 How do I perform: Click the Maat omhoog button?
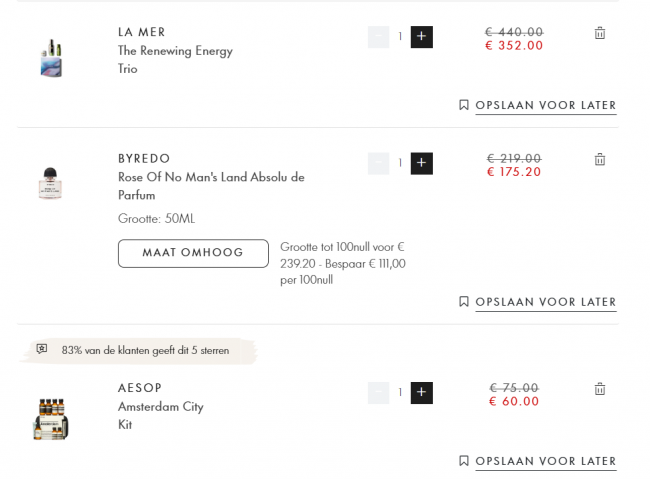click(x=193, y=253)
